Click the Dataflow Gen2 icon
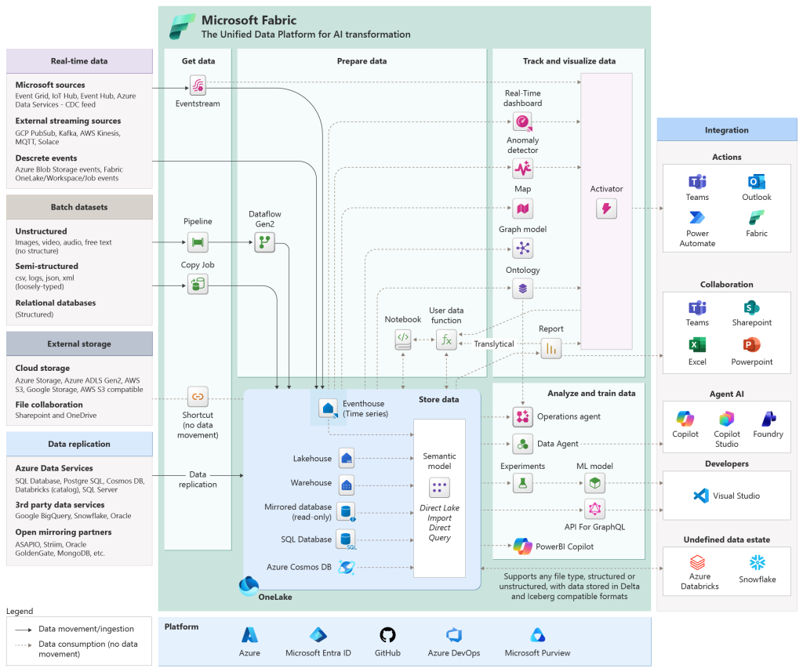The image size is (803, 672). [264, 242]
